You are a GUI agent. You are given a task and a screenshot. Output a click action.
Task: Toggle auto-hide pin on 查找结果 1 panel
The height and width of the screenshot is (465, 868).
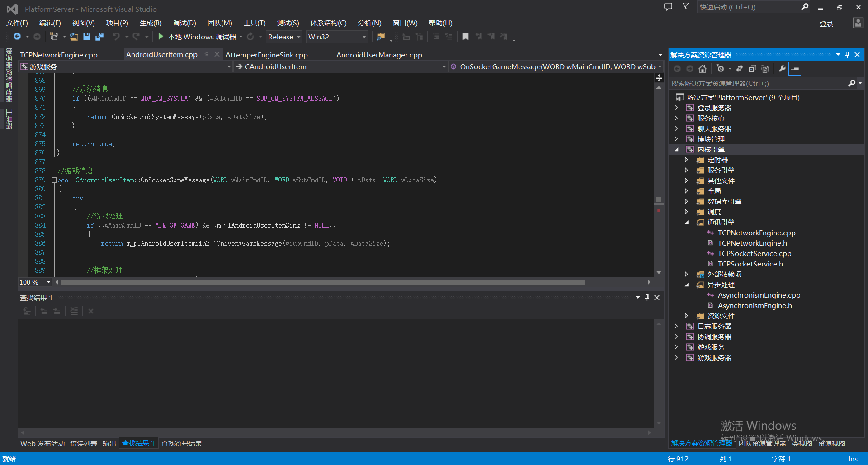pos(647,297)
